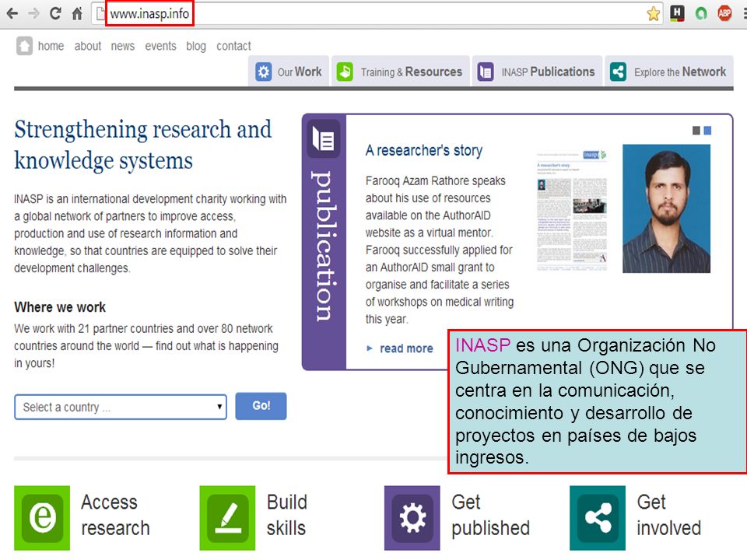Reload the page with the refresh icon
The height and width of the screenshot is (560, 747).
tap(55, 13)
